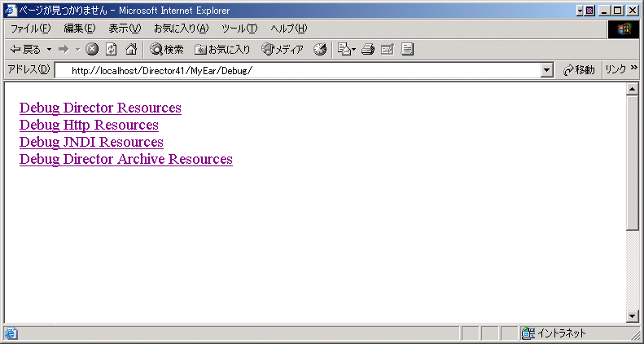The height and width of the screenshot is (344, 644).
Task: Stop page loading with the stop icon
Action: tap(92, 50)
